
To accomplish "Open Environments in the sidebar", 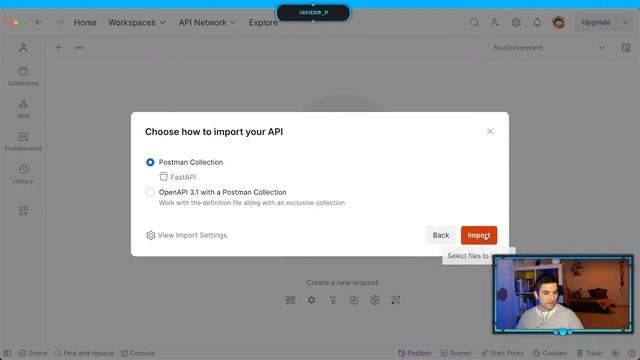I will pos(23,142).
